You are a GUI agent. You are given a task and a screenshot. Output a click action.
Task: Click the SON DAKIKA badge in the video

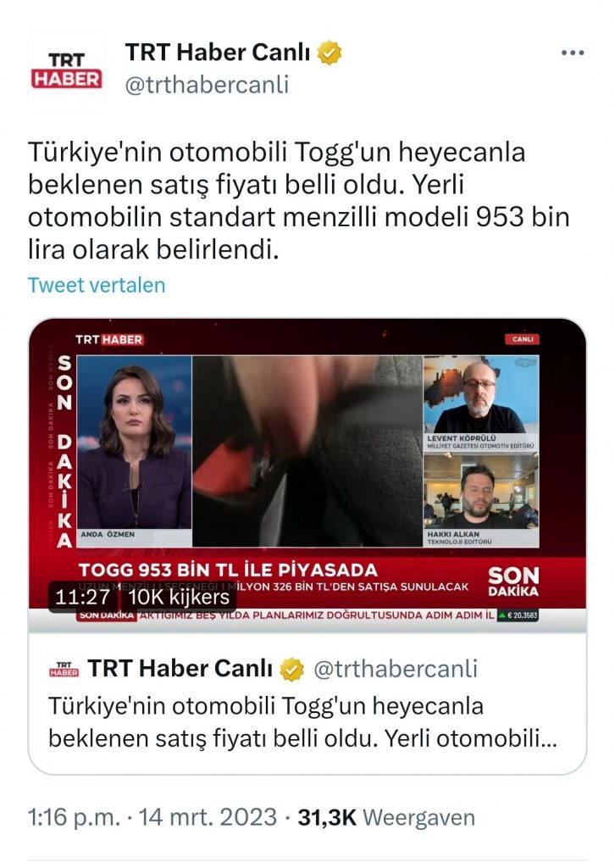(x=513, y=581)
